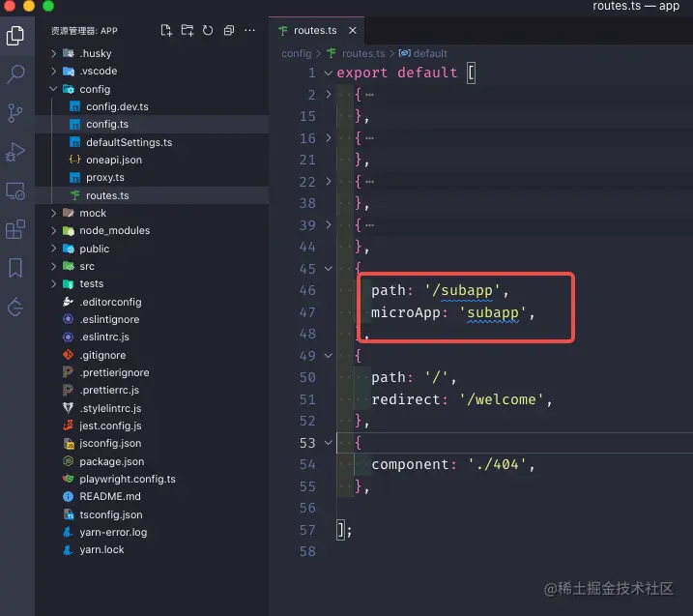Image resolution: width=693 pixels, height=616 pixels.
Task: Open .editorconfig file
Action: pyautogui.click(x=152, y=302)
